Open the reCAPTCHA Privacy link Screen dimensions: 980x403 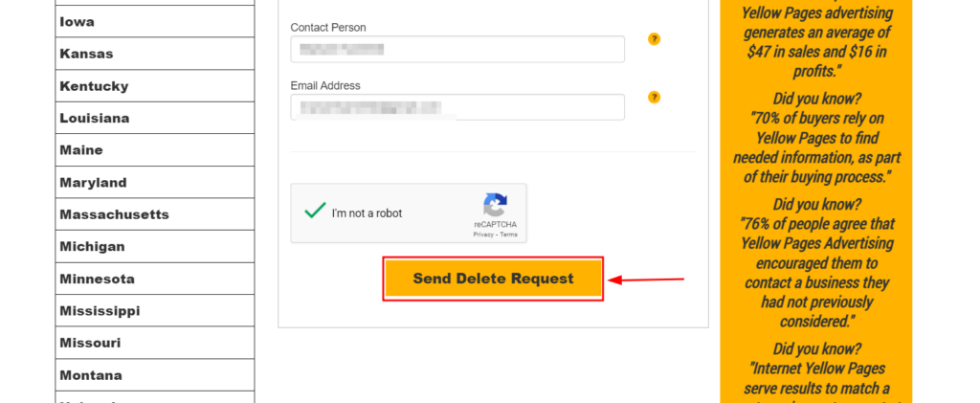pyautogui.click(x=483, y=235)
